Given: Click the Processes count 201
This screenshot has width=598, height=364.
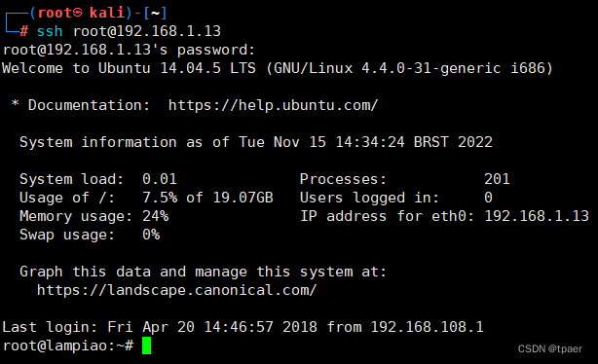Looking at the screenshot, I should pyautogui.click(x=497, y=179).
